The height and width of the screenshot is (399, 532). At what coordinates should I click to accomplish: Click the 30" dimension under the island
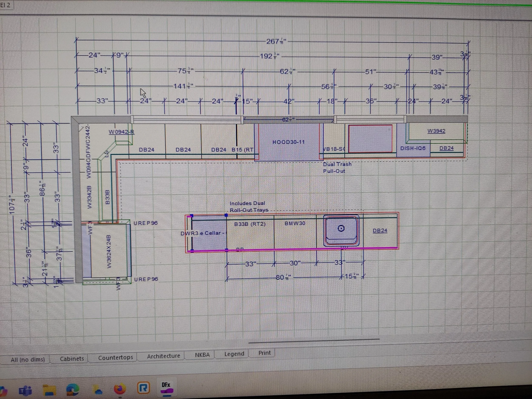click(295, 263)
